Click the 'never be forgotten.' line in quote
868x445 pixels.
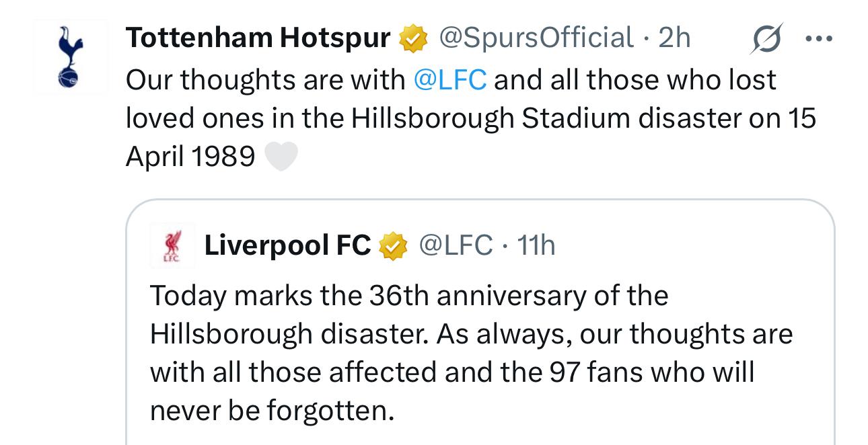coord(272,411)
